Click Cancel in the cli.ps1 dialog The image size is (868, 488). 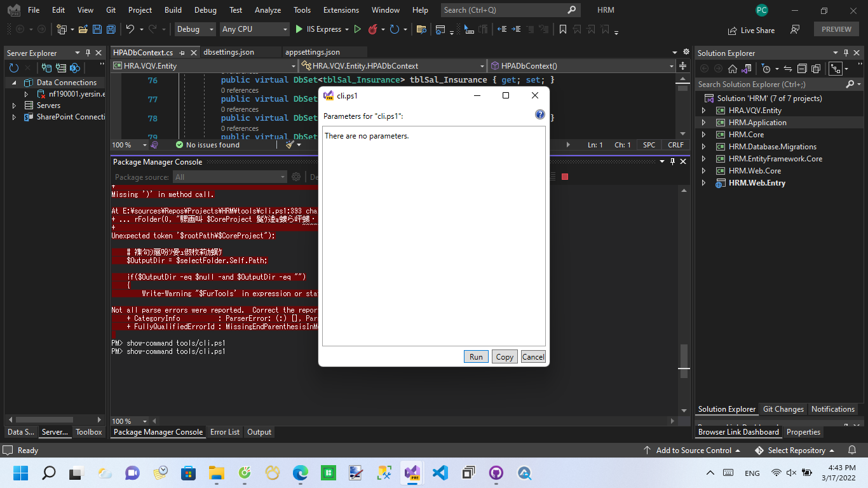(x=533, y=356)
